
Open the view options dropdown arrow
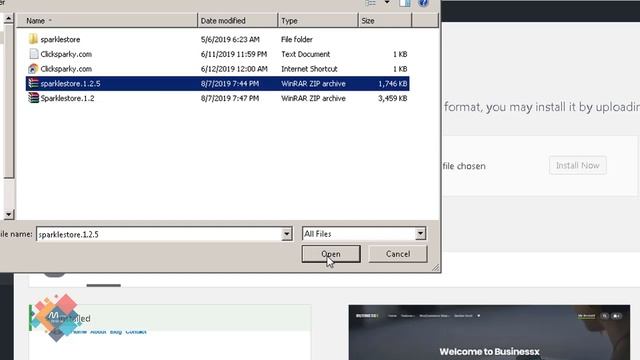387,3
